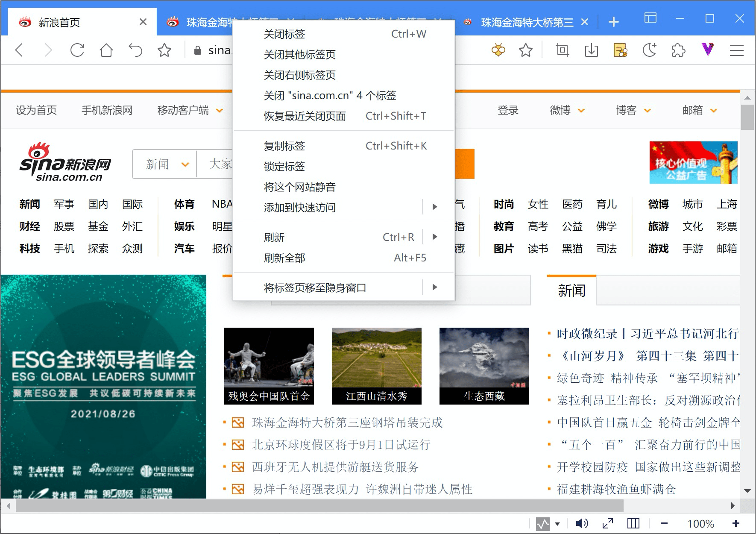This screenshot has width=756, height=534.
Task: Choose 刷新全部 menu entry
Action: point(344,258)
